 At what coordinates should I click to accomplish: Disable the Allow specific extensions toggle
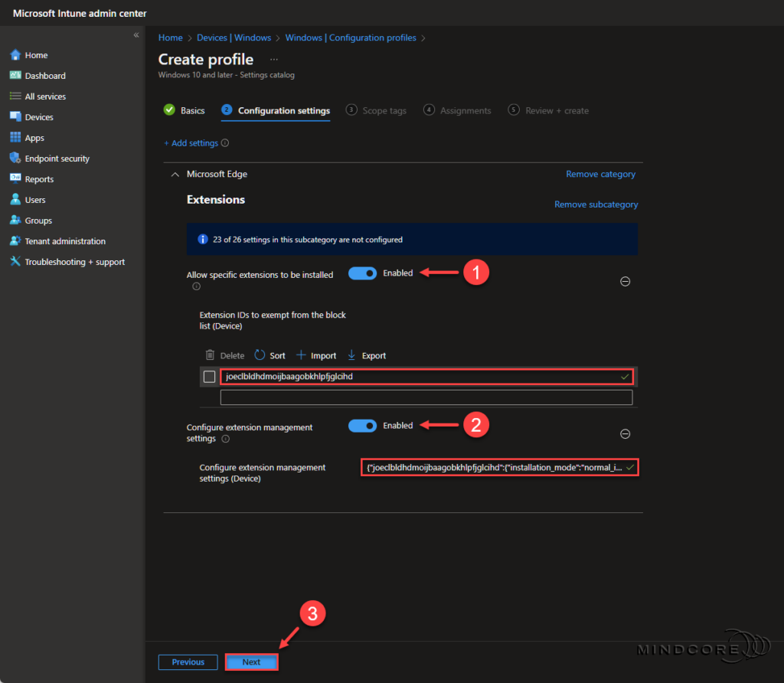[x=362, y=273]
